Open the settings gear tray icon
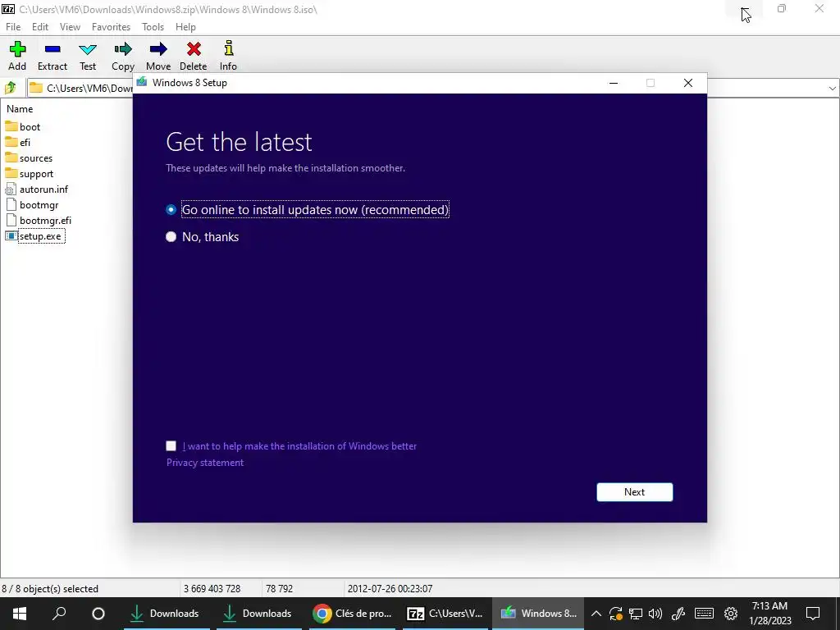 pos(731,614)
